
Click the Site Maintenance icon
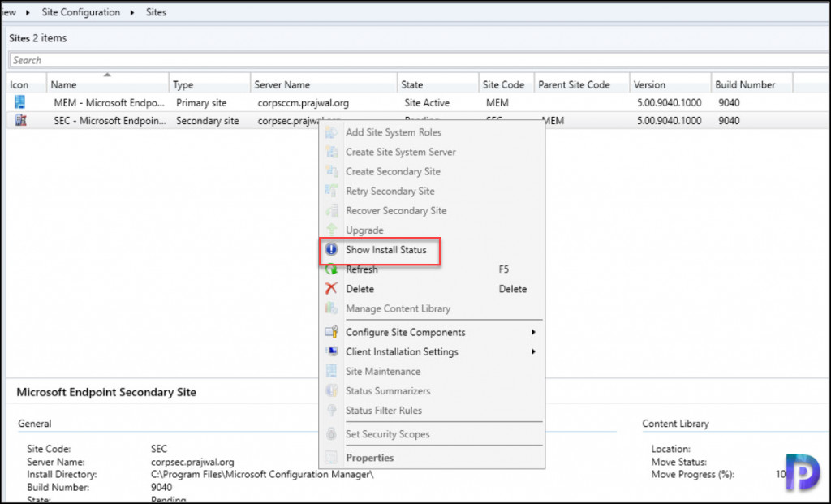(331, 372)
